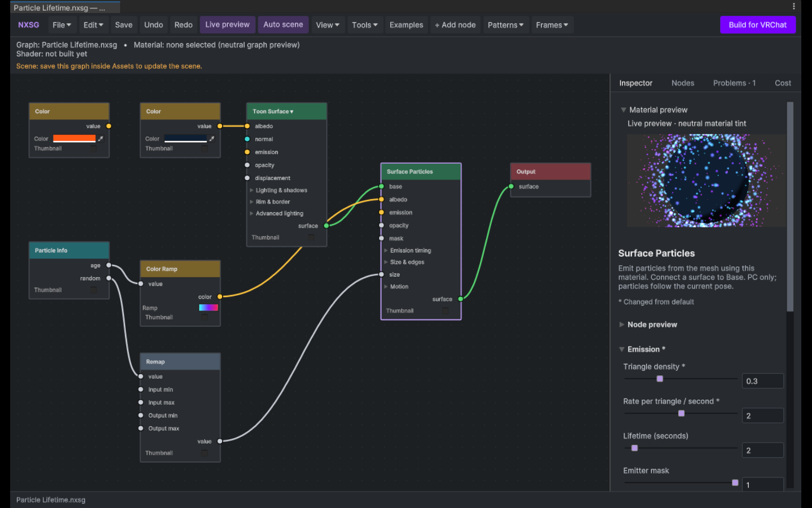This screenshot has height=508, width=812.
Task: Click Build for VRChat button
Action: pyautogui.click(x=758, y=25)
